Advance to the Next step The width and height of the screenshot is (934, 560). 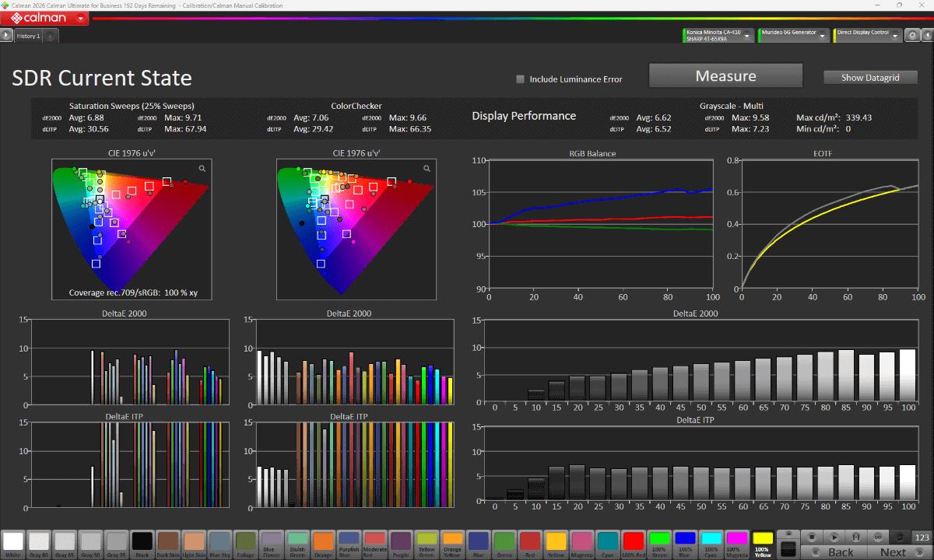tap(899, 551)
